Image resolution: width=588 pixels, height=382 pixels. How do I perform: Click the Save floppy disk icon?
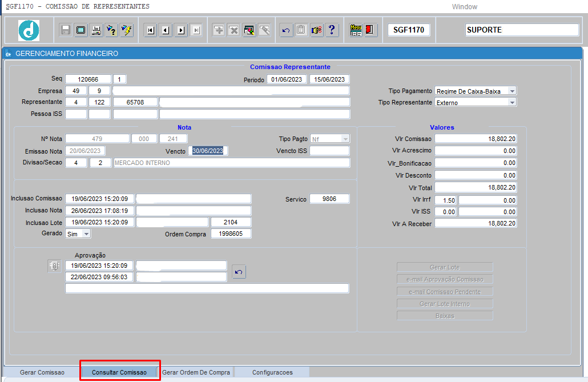[66, 30]
